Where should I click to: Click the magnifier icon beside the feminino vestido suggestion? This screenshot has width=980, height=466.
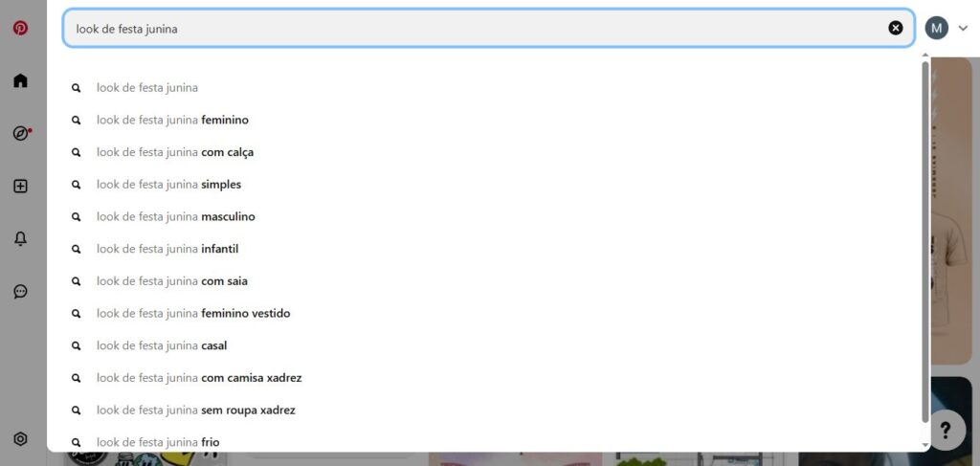point(77,314)
